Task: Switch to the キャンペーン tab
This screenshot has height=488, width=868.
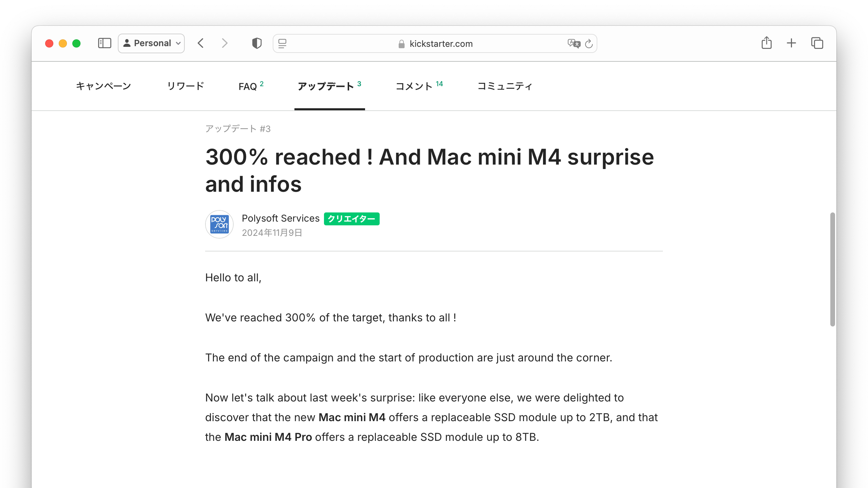Action: pos(104,86)
